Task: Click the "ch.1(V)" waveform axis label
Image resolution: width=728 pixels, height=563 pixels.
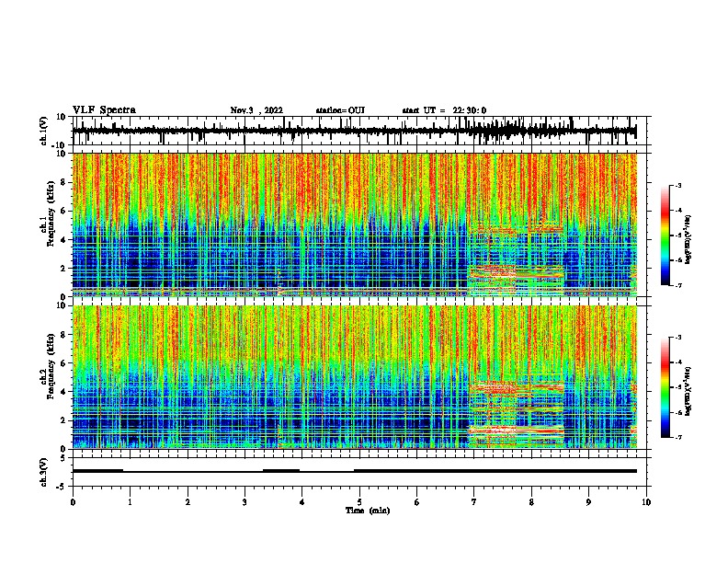Action: point(44,131)
